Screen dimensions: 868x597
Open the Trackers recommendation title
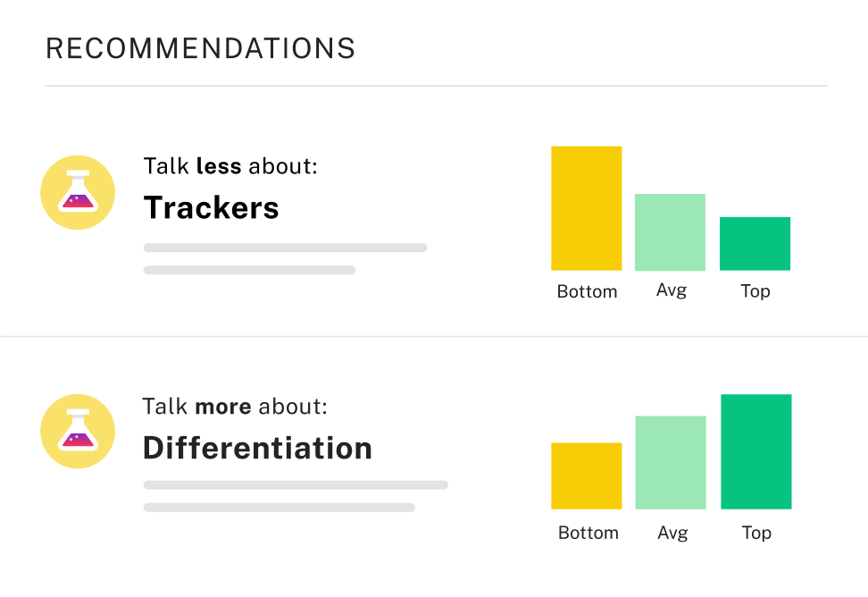(211, 207)
